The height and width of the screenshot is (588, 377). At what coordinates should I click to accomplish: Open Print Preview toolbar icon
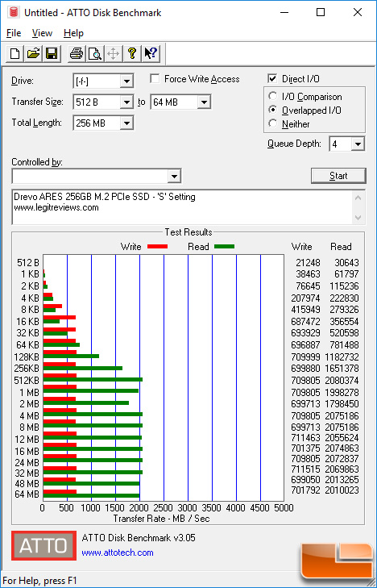pyautogui.click(x=95, y=53)
